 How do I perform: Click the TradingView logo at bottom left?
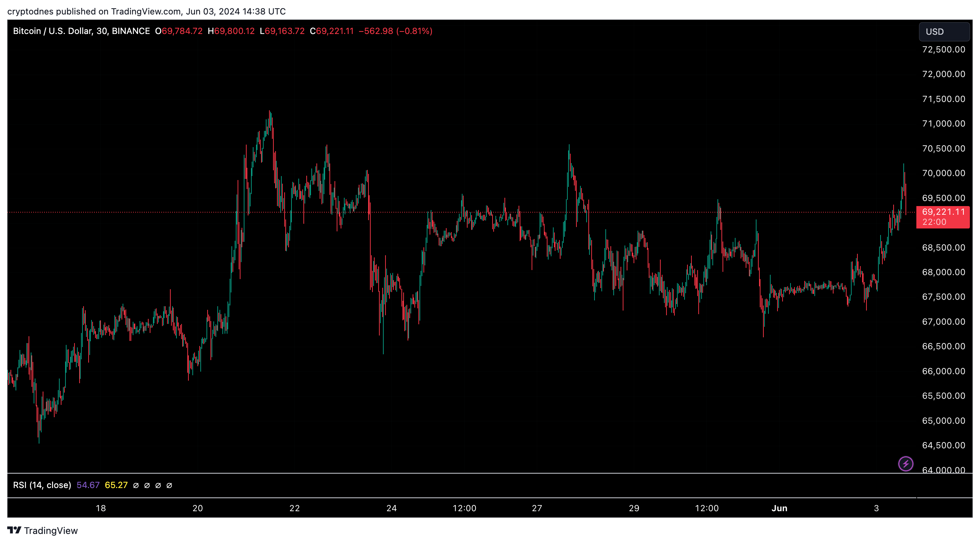click(42, 530)
